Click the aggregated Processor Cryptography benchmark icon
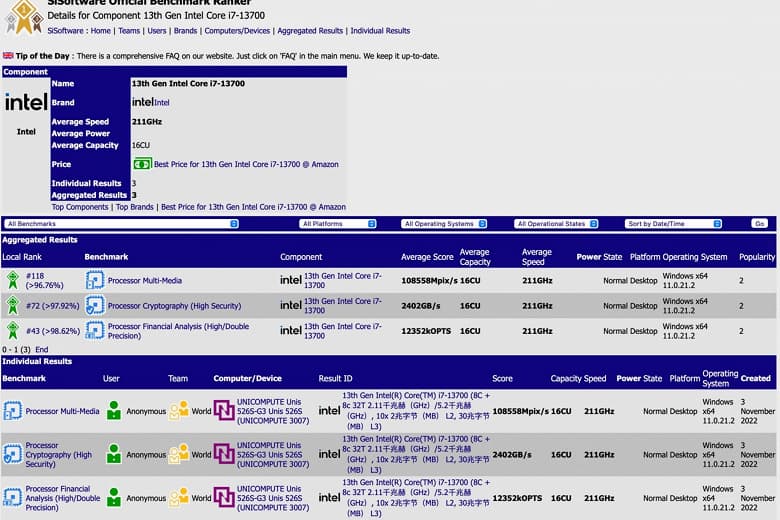 coord(95,306)
